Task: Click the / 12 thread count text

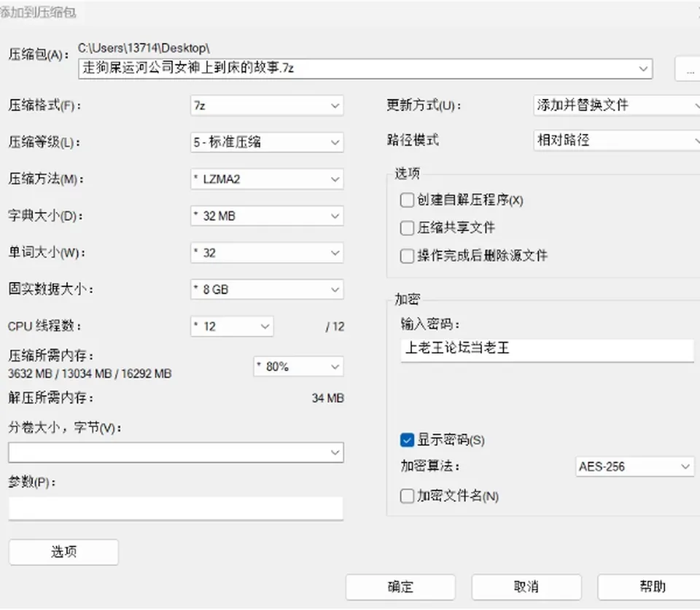Action: coord(335,327)
